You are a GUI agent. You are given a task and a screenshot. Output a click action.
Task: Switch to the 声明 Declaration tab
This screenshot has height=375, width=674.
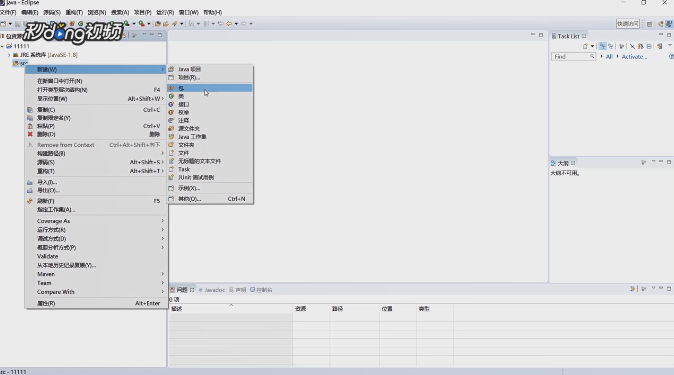pos(238,290)
